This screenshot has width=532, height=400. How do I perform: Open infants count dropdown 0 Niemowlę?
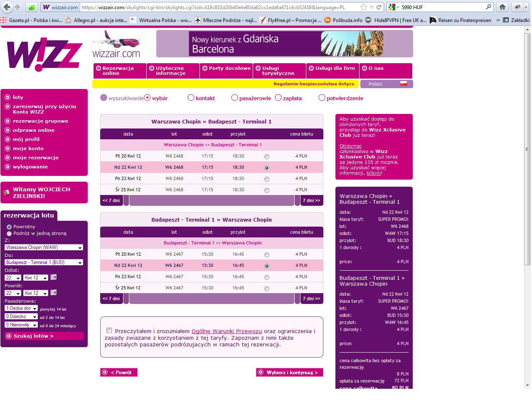(x=21, y=325)
